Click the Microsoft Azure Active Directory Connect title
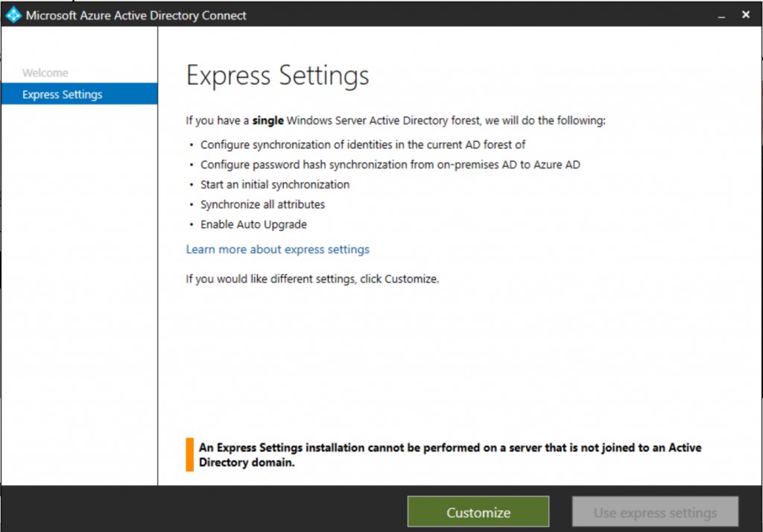Screen dimensions: 763x532 [136, 16]
